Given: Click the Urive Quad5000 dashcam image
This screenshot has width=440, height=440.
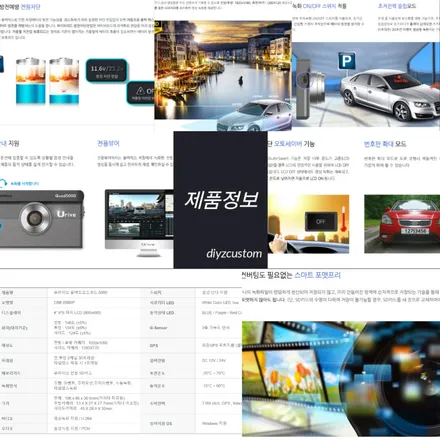Looking at the screenshot, I should [41, 219].
